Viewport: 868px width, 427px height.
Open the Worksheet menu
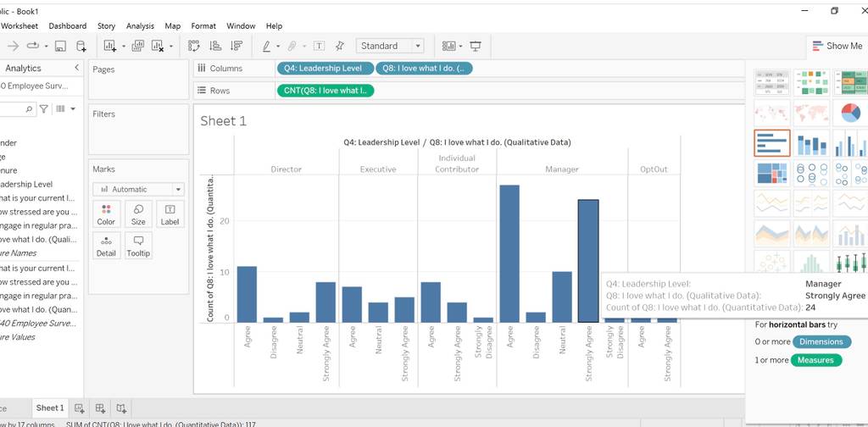pos(19,26)
